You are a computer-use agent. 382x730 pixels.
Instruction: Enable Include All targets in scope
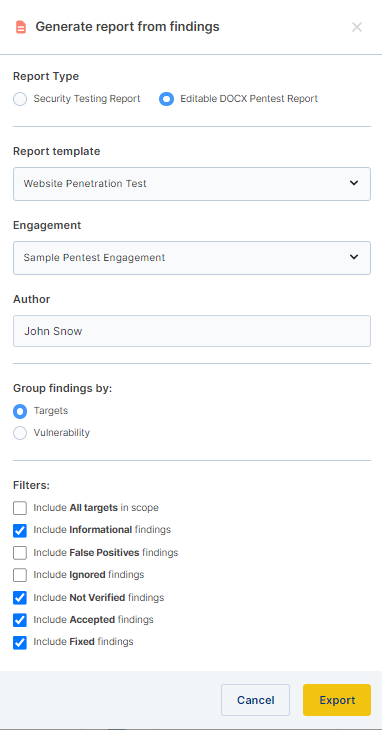(20, 508)
